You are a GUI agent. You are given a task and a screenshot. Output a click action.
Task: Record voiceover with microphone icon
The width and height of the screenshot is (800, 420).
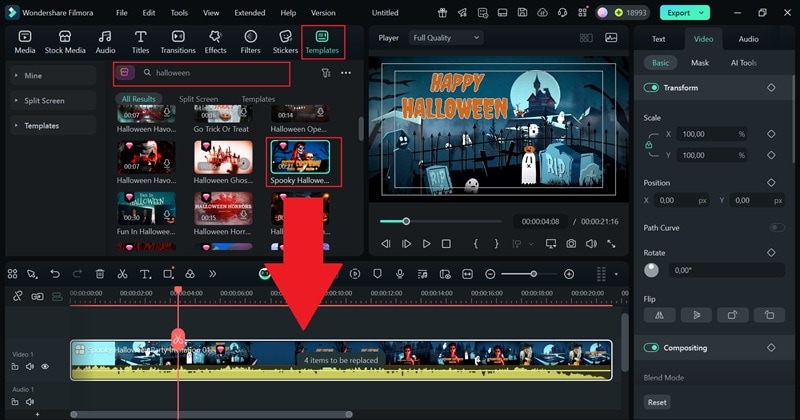(400, 274)
